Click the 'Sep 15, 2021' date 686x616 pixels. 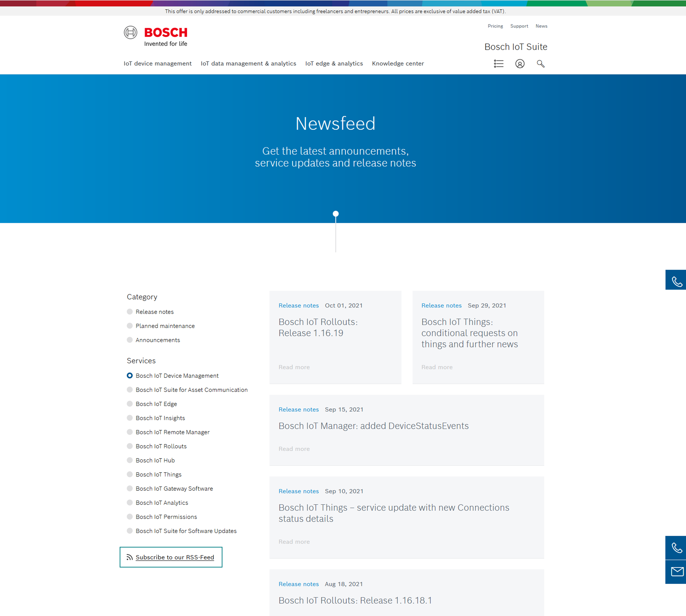coord(344,410)
